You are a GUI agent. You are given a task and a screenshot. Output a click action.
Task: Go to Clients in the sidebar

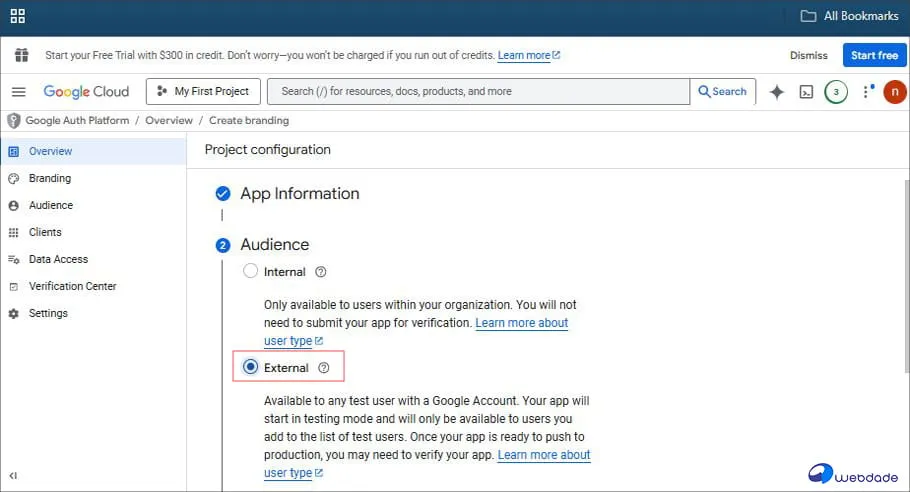pyautogui.click(x=45, y=232)
